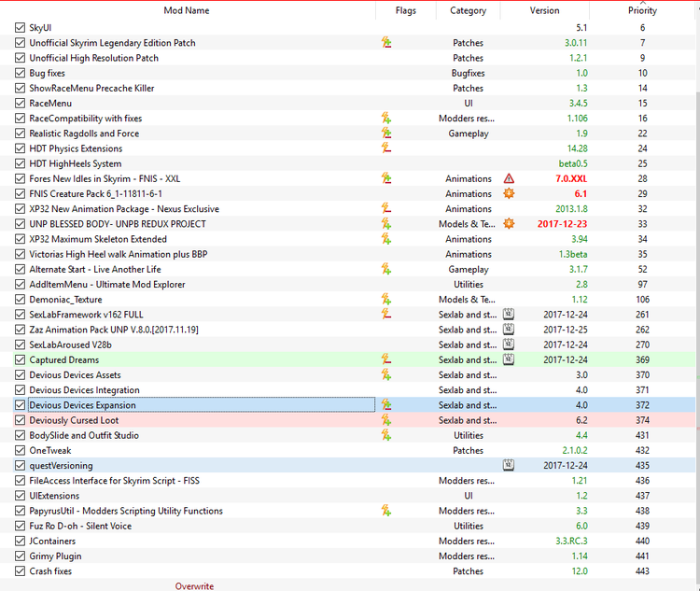
Task: Click the flag icon on Deviously Cursed Loot row
Action: tap(386, 420)
